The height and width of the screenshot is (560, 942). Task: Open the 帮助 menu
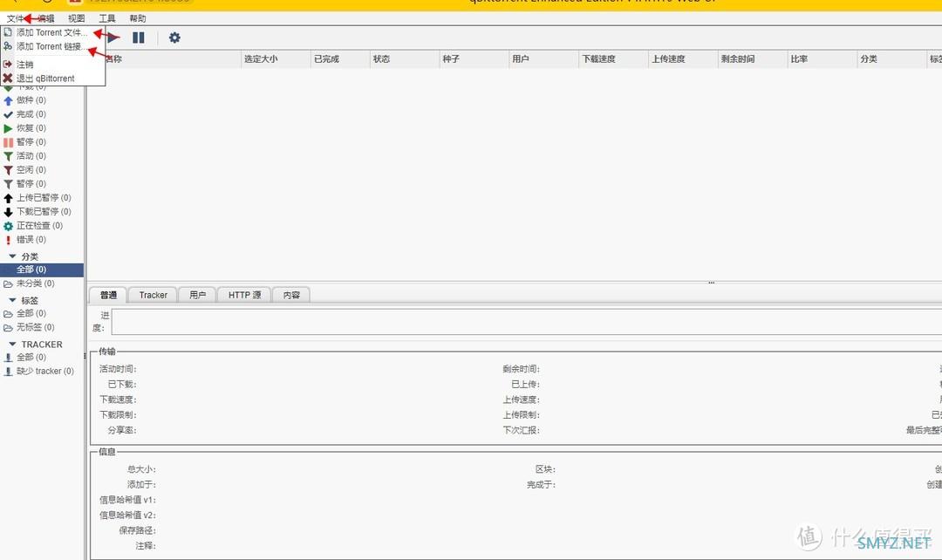pyautogui.click(x=138, y=18)
